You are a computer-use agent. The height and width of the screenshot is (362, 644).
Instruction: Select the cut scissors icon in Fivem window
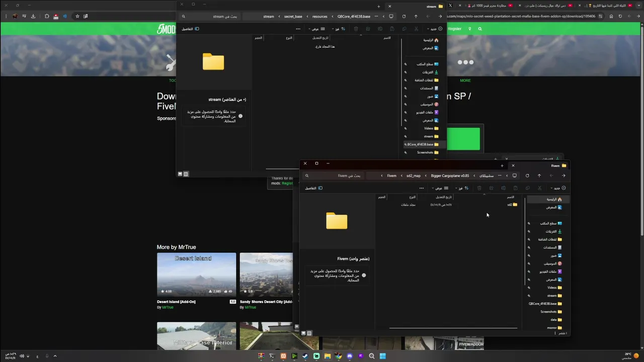tap(540, 188)
